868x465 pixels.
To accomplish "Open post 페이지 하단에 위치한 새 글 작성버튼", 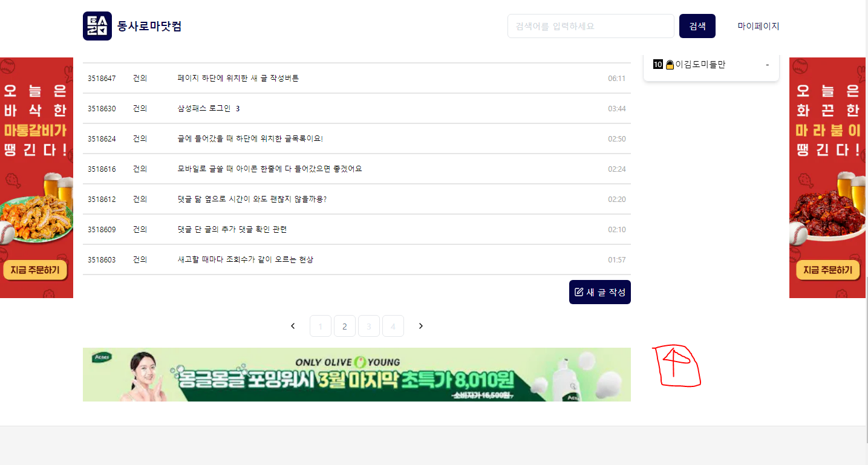I will [x=238, y=78].
